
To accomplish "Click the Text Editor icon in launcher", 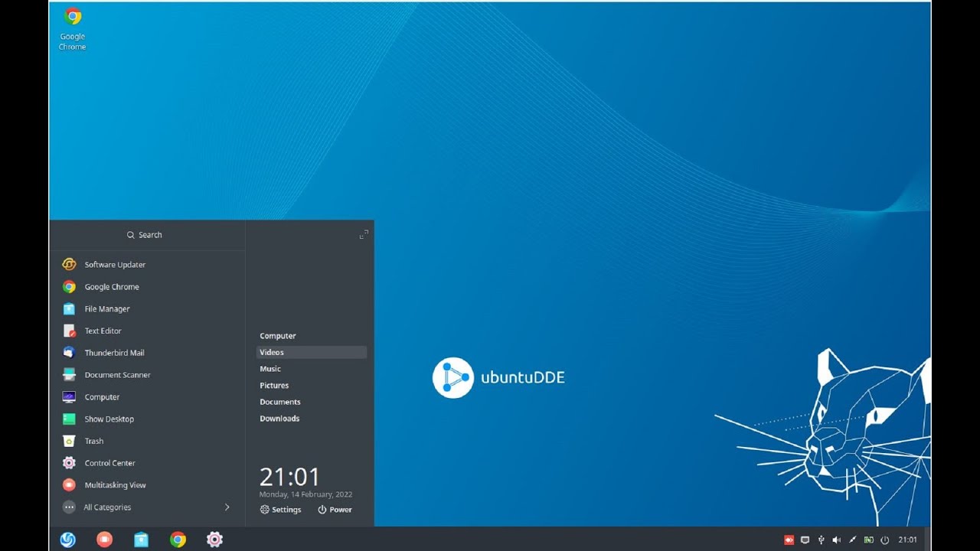I will click(x=69, y=331).
